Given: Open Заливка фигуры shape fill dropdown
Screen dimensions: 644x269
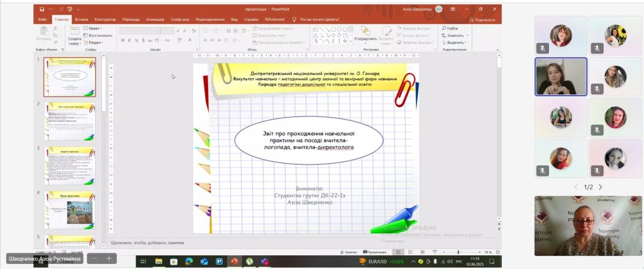Looking at the screenshot, I should pos(415,28).
